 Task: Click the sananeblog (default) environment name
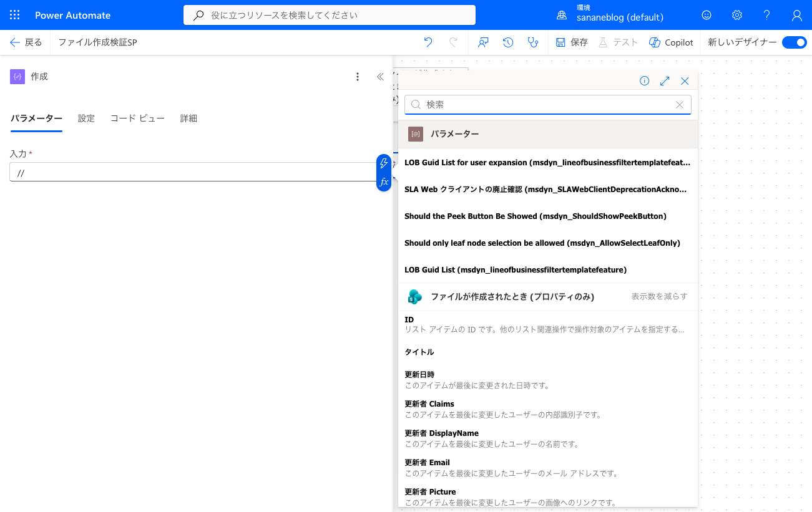tap(620, 18)
